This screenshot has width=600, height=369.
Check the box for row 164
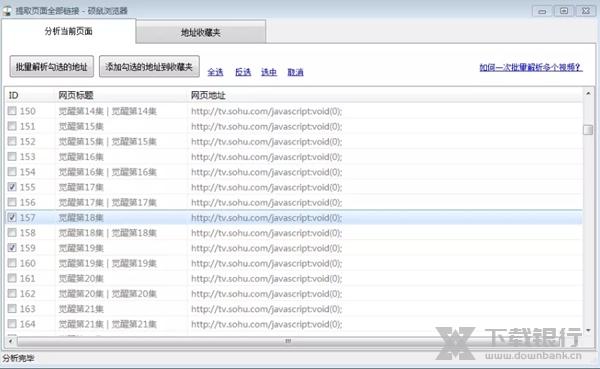pyautogui.click(x=12, y=324)
